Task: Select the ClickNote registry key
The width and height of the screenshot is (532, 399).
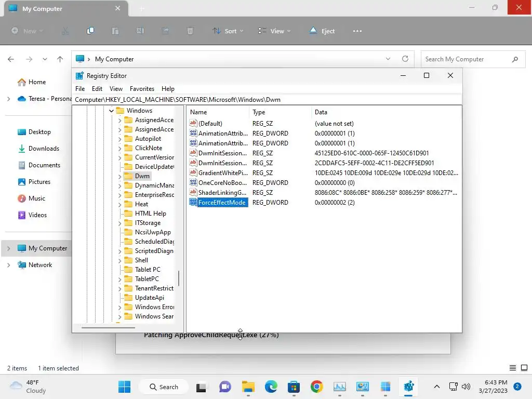Action: click(148, 148)
